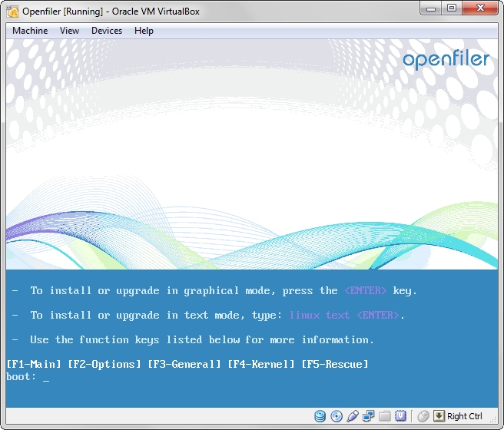504x430 pixels.
Task: Click the keyboard capture arrow icon
Action: click(439, 416)
